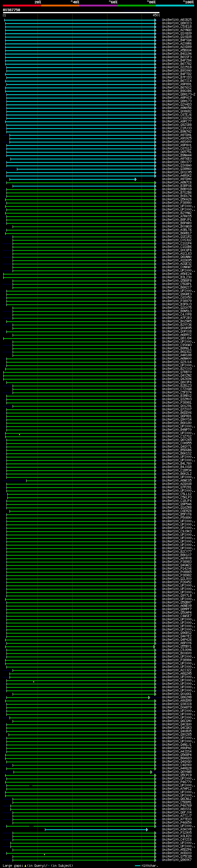Click hit label UniRef100_Q75CQ9
Screen dimensions: 197x868
[x=177, y=856]
